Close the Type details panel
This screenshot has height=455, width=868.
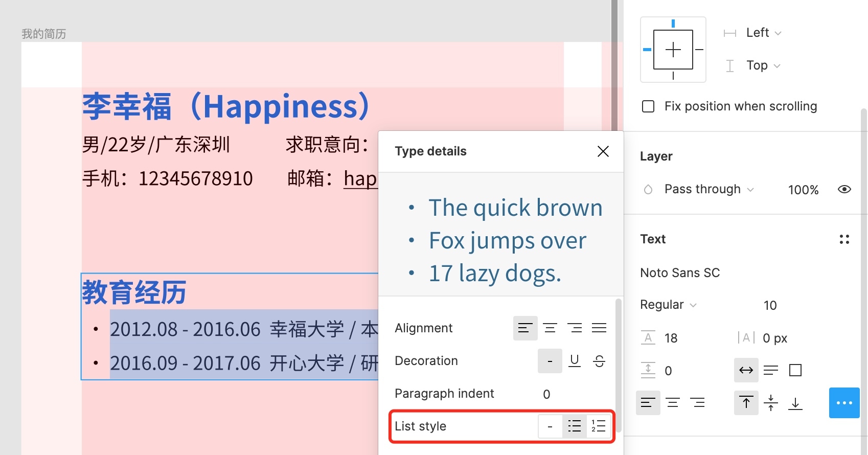click(603, 151)
